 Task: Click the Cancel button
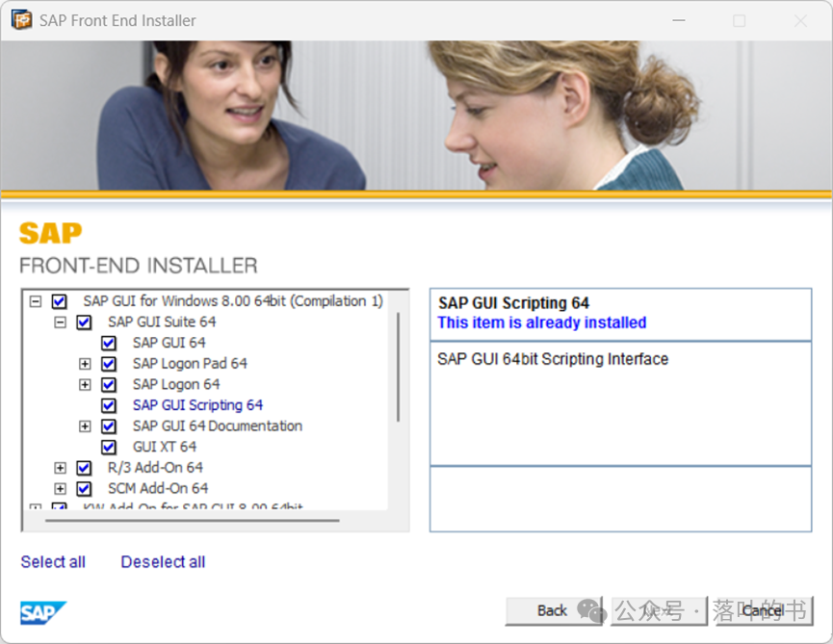(764, 611)
